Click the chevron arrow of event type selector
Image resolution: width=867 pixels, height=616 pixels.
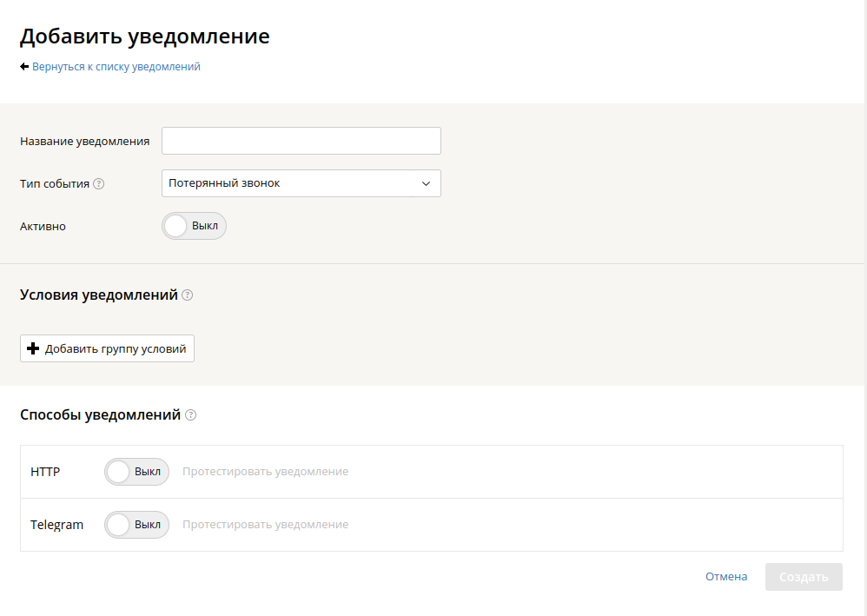426,183
